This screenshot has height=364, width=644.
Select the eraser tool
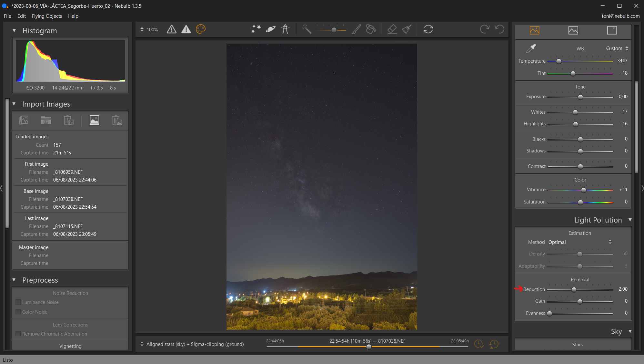[392, 29]
